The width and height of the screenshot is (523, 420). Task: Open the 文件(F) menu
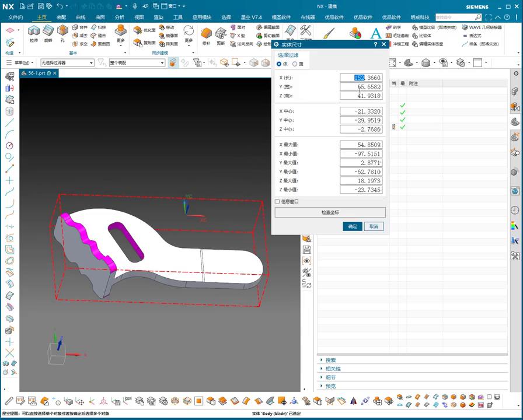[15, 17]
